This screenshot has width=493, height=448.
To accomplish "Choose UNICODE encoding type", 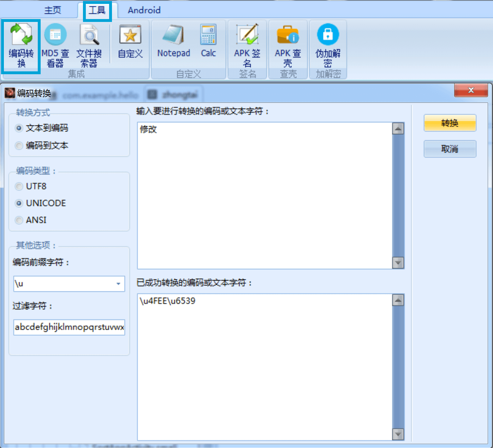I will pyautogui.click(x=41, y=203).
